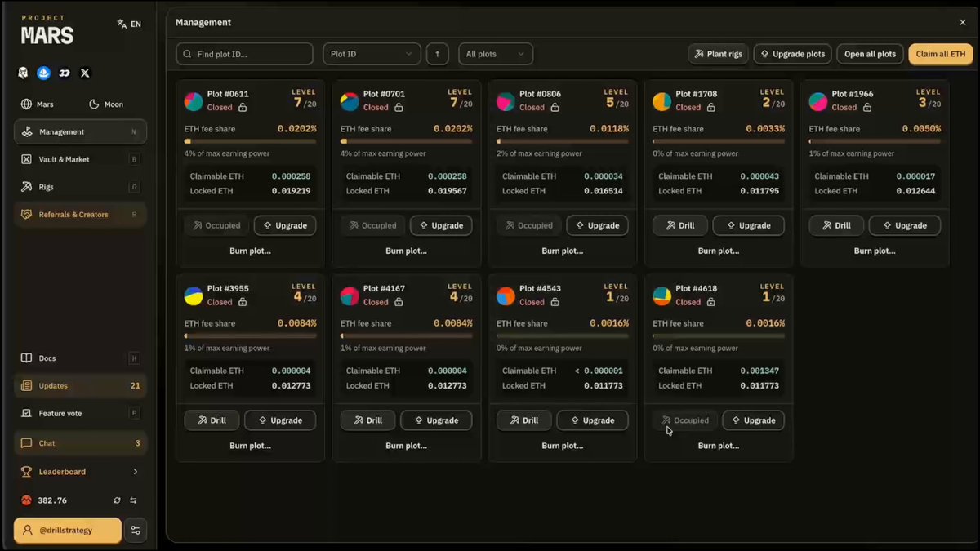
Task: Expand the Leaderboard chevron
Action: click(136, 472)
